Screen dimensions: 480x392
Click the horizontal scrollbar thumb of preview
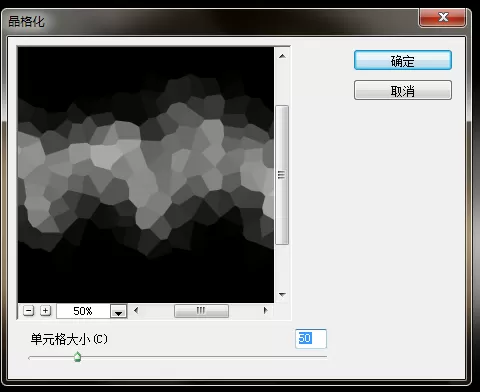(x=201, y=311)
